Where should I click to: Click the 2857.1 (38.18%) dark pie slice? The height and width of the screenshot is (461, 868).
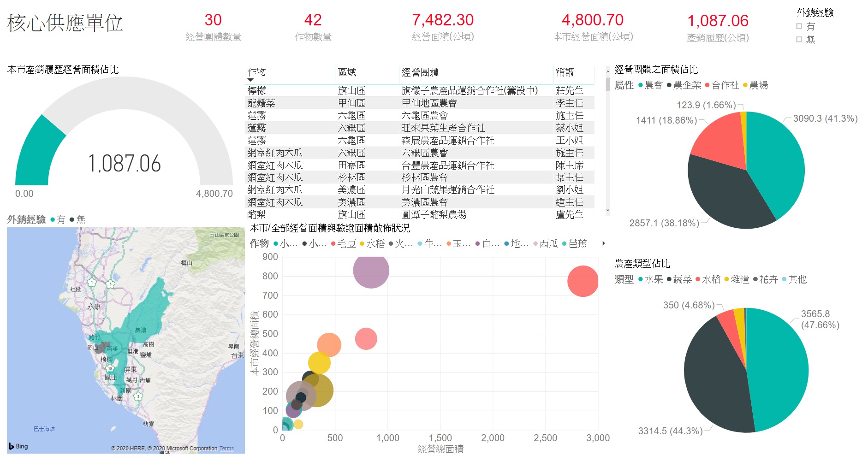click(724, 194)
